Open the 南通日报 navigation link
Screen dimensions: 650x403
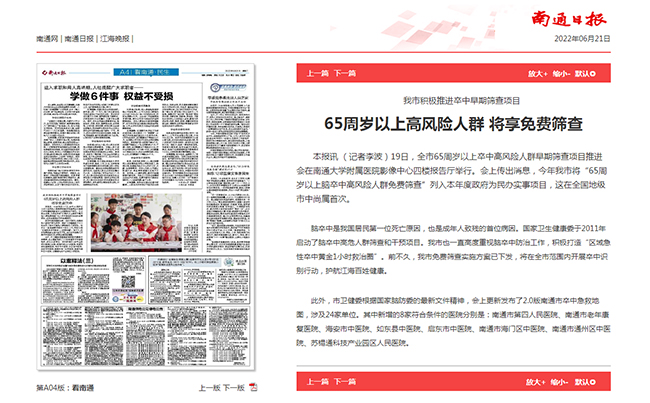(78, 38)
